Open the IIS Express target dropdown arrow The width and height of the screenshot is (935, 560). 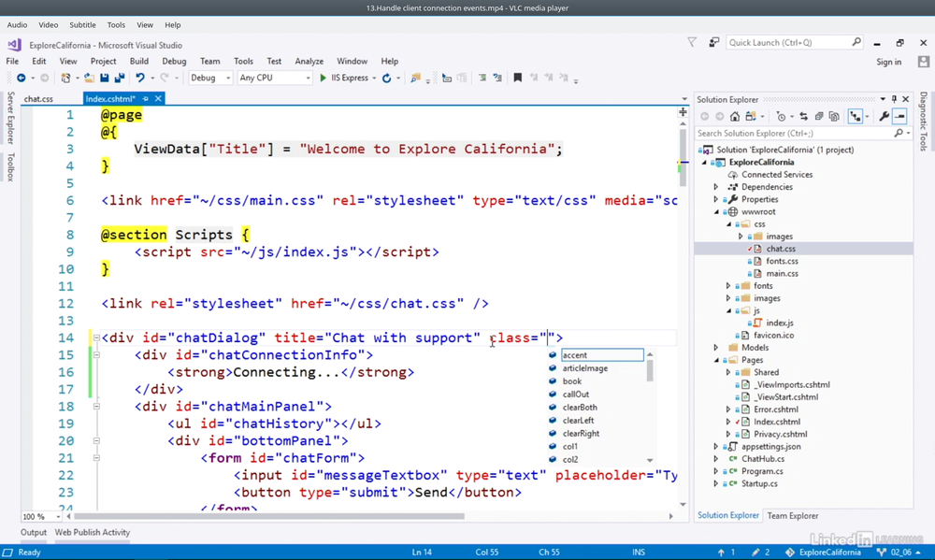click(x=374, y=79)
